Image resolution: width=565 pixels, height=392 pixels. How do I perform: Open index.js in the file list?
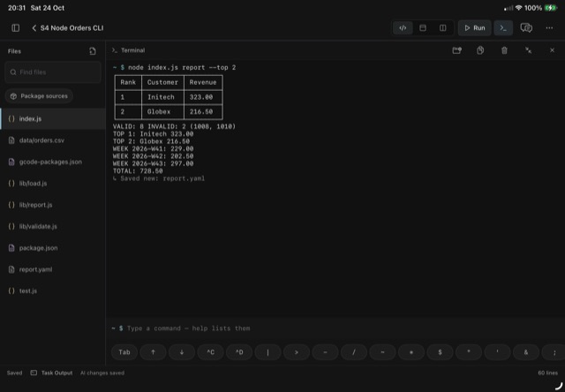click(x=53, y=118)
